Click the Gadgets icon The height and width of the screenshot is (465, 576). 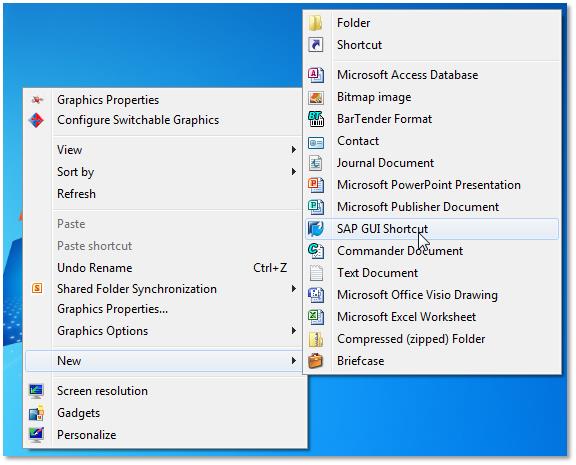tap(37, 413)
